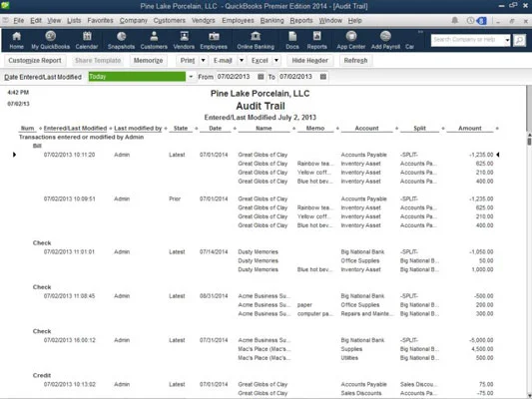This screenshot has height=399, width=532.
Task: Click the From date field
Action: click(236, 77)
